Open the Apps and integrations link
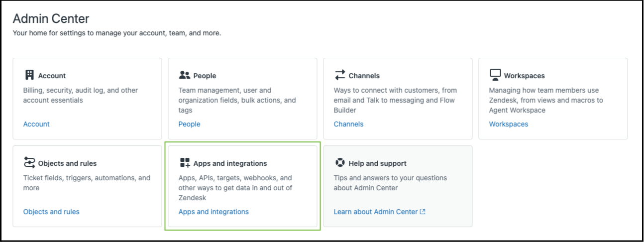644x242 pixels. tap(214, 212)
